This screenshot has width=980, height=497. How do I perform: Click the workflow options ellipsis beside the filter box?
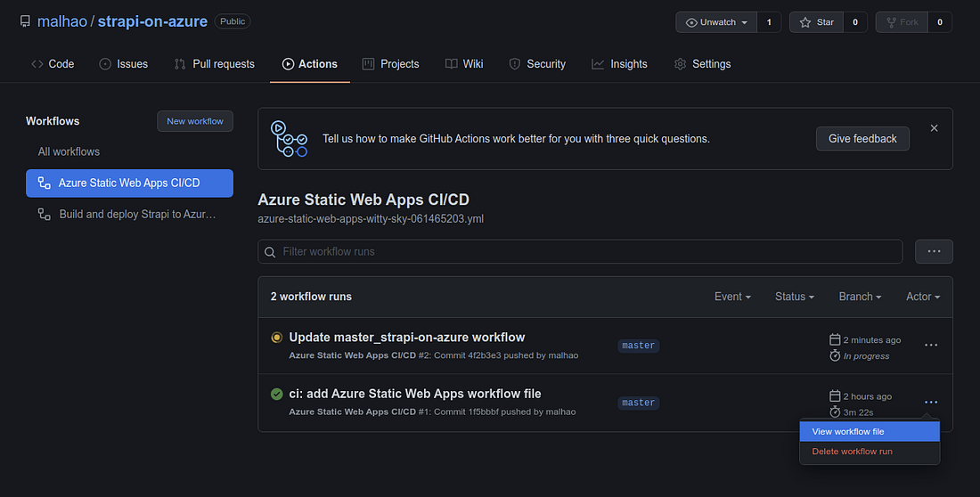pos(934,251)
